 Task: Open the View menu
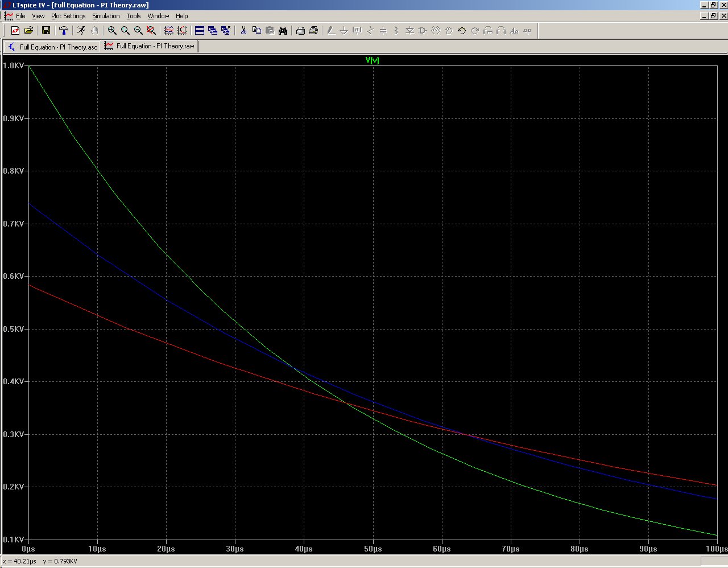pyautogui.click(x=38, y=16)
